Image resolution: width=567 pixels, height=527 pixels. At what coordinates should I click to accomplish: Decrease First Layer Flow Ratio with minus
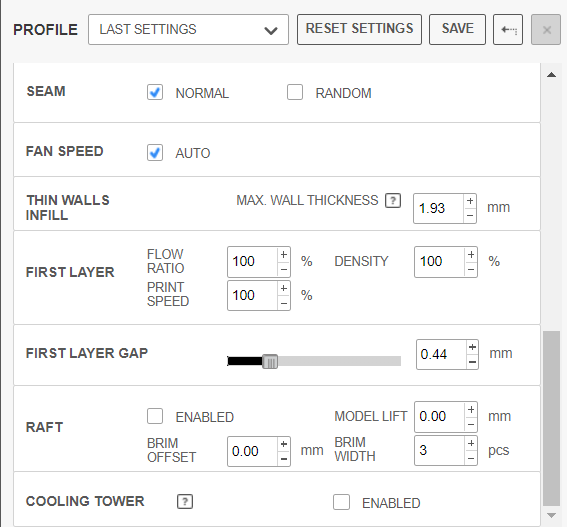click(x=284, y=269)
